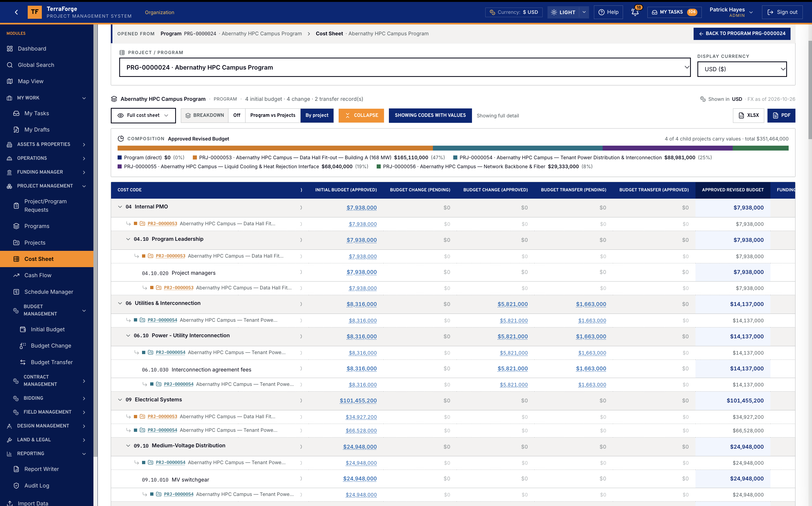Toggle the Light theme switch
812x506 pixels.
coord(564,12)
